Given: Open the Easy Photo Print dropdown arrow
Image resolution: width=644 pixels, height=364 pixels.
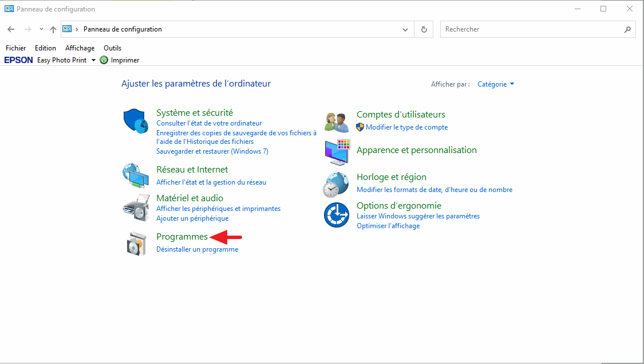Looking at the screenshot, I should 93,60.
